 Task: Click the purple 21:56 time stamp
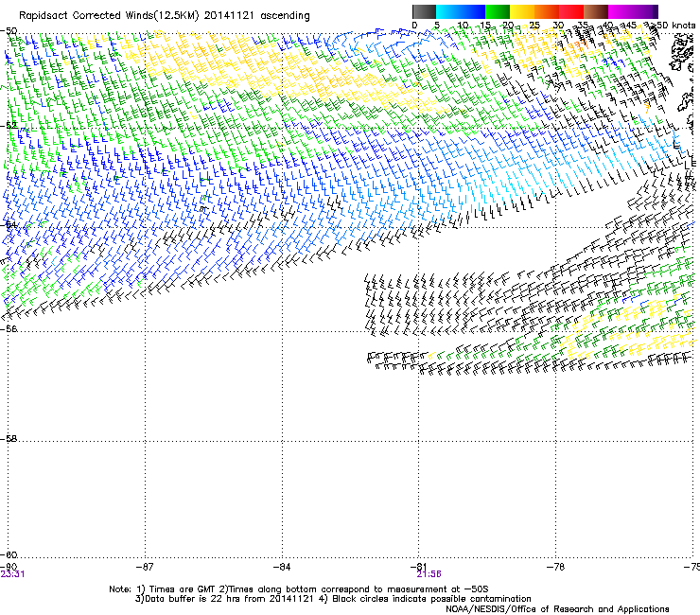click(x=429, y=574)
